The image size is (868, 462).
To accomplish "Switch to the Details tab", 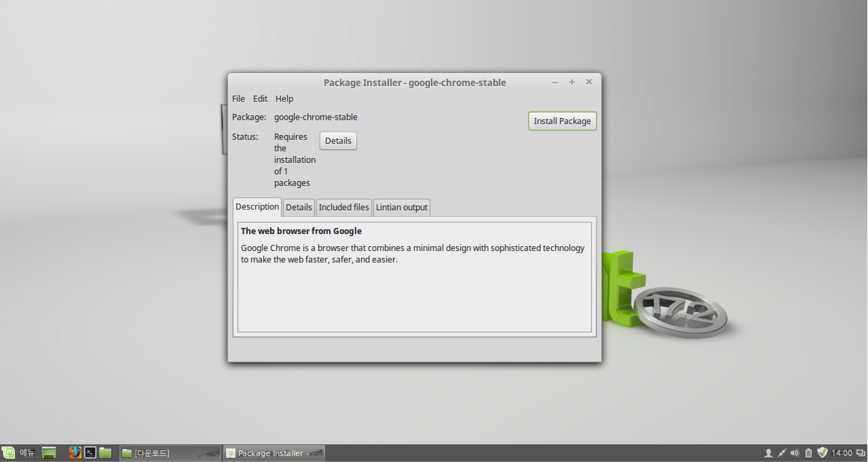I will coord(299,207).
